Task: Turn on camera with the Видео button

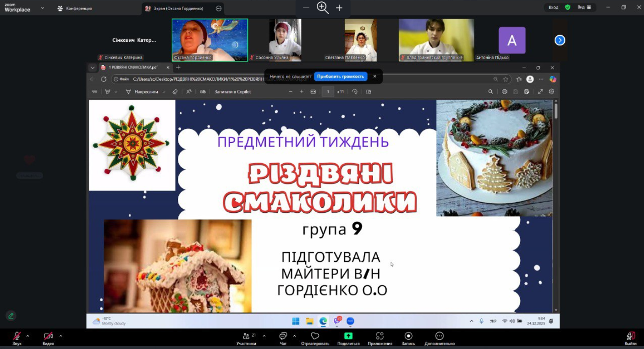Action: (48, 337)
